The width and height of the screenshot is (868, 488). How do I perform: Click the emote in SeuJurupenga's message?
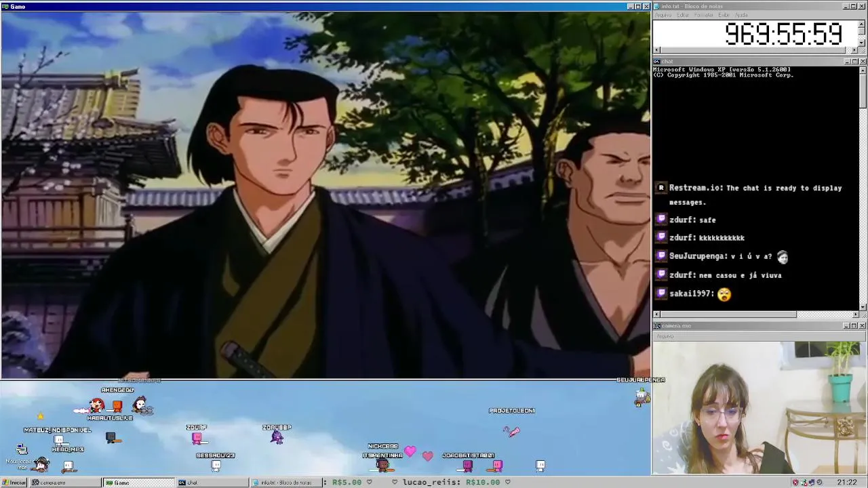783,257
